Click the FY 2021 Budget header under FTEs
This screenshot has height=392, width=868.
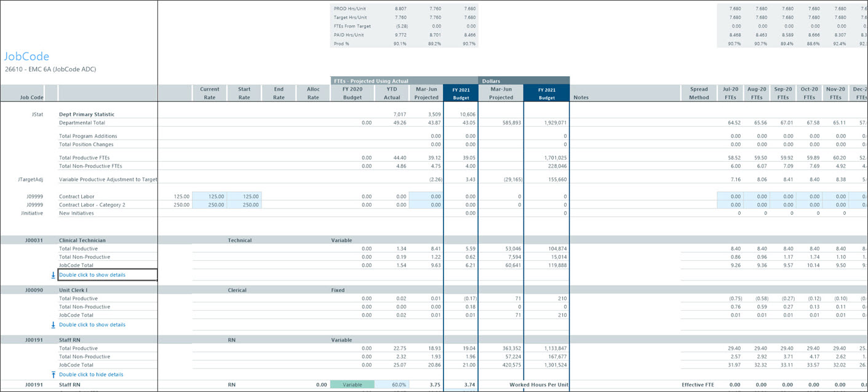tap(460, 94)
